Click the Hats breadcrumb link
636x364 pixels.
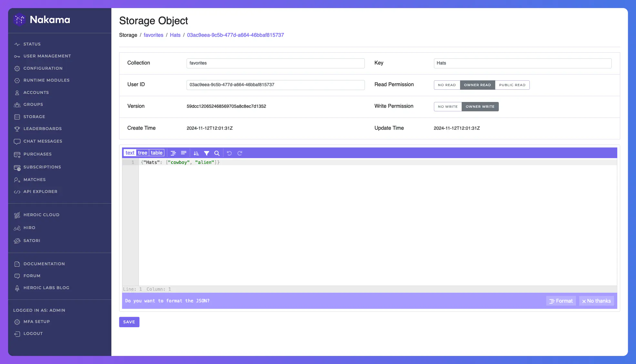[175, 35]
